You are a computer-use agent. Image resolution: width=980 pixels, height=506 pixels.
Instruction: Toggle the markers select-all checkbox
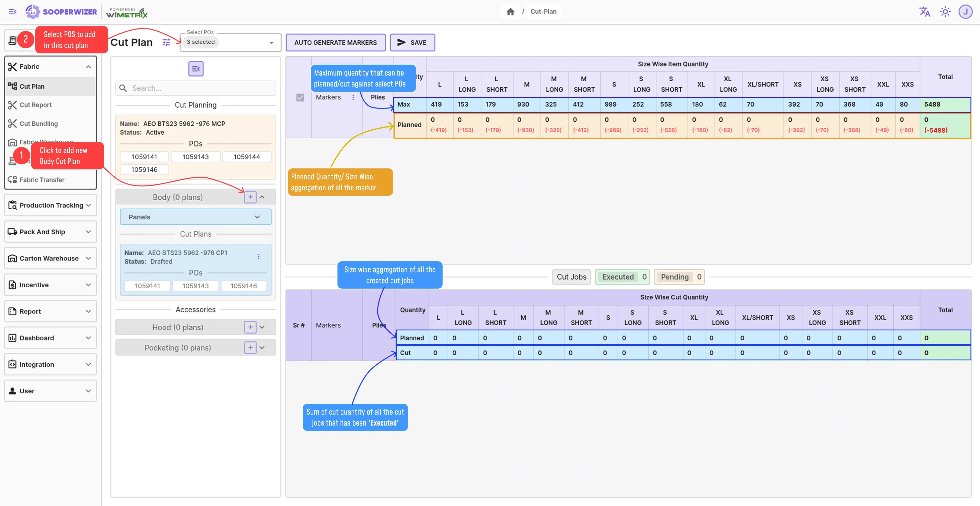pyautogui.click(x=300, y=97)
